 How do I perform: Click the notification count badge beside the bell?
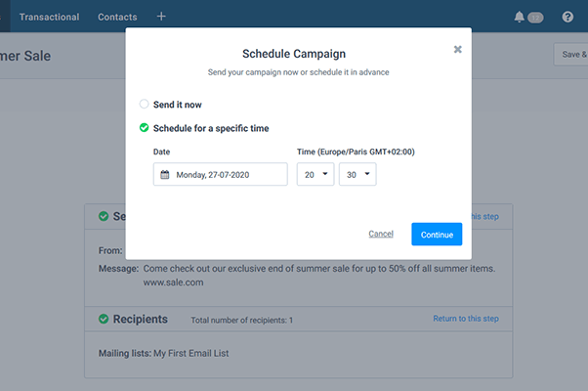coord(535,18)
